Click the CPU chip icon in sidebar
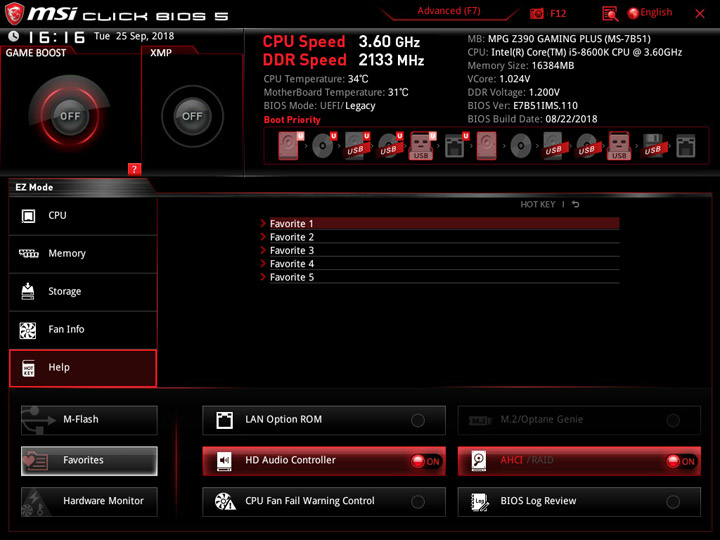Viewport: 720px width, 540px height. (28, 216)
